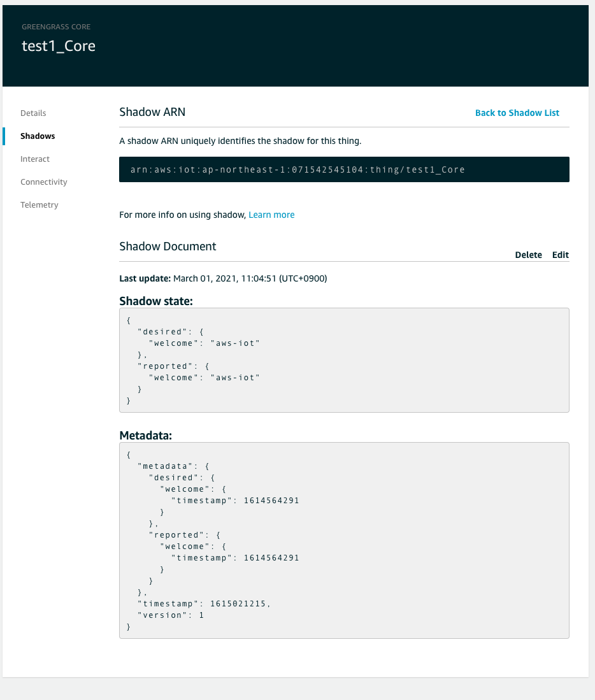Screen dimensions: 595x700
Task: Open the Learn more link
Action: [271, 215]
